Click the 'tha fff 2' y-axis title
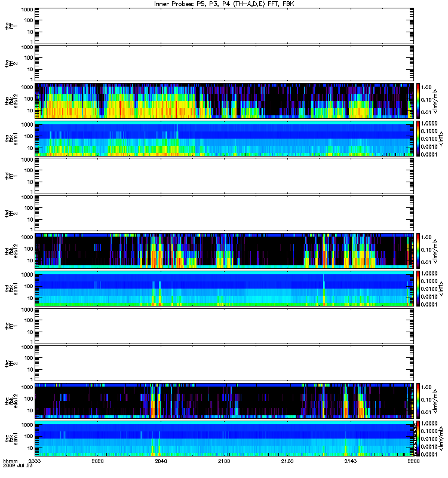This screenshot has width=448, height=478. (11, 63)
